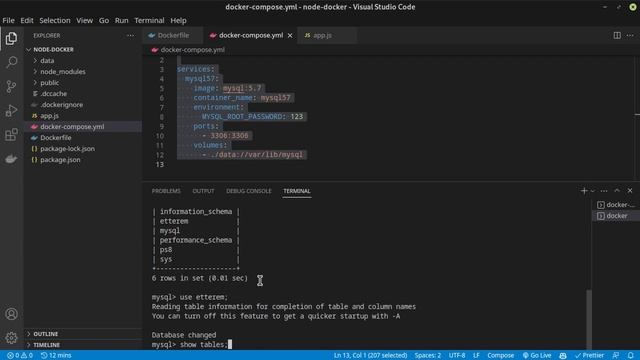Create a new terminal with plus icon
The height and width of the screenshot is (360, 640).
tap(584, 191)
